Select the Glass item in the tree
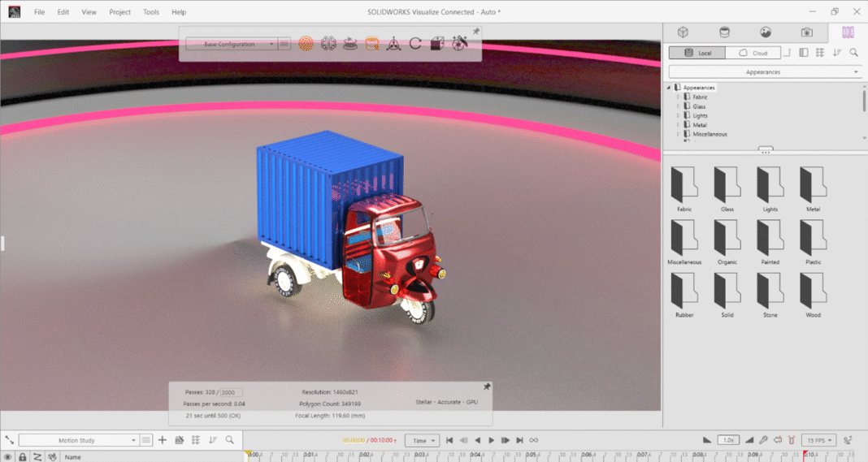Viewport: 868px width, 462px height. (699, 106)
